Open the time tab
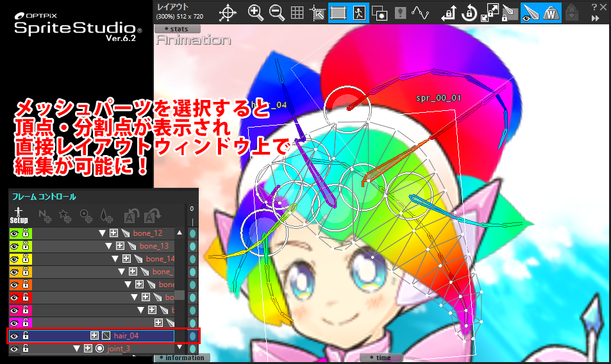The image size is (611, 364). click(381, 358)
